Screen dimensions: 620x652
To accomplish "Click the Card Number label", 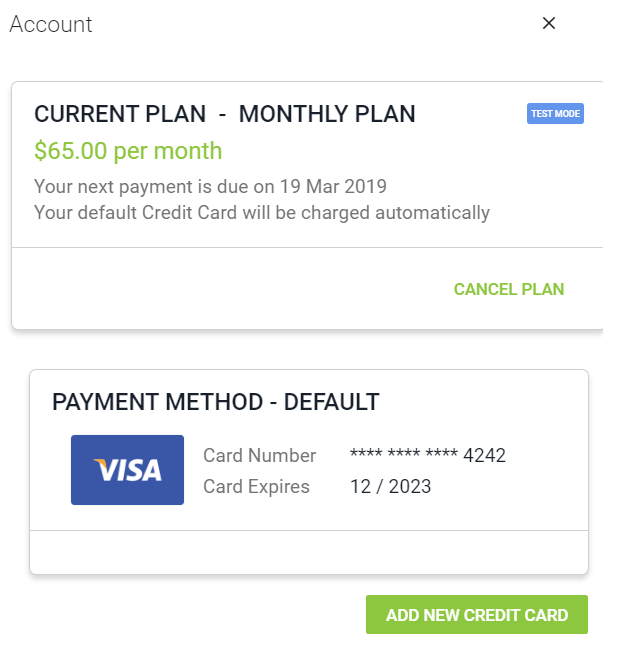I will pyautogui.click(x=259, y=455).
